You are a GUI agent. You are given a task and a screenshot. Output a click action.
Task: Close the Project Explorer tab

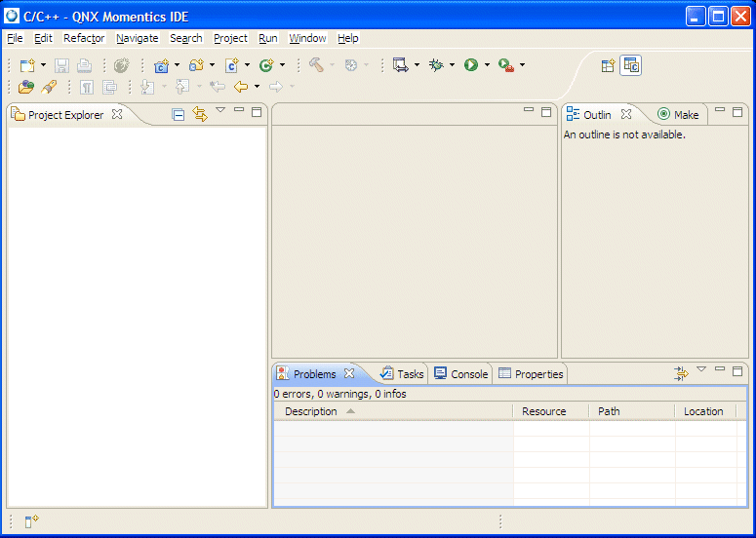tap(117, 114)
